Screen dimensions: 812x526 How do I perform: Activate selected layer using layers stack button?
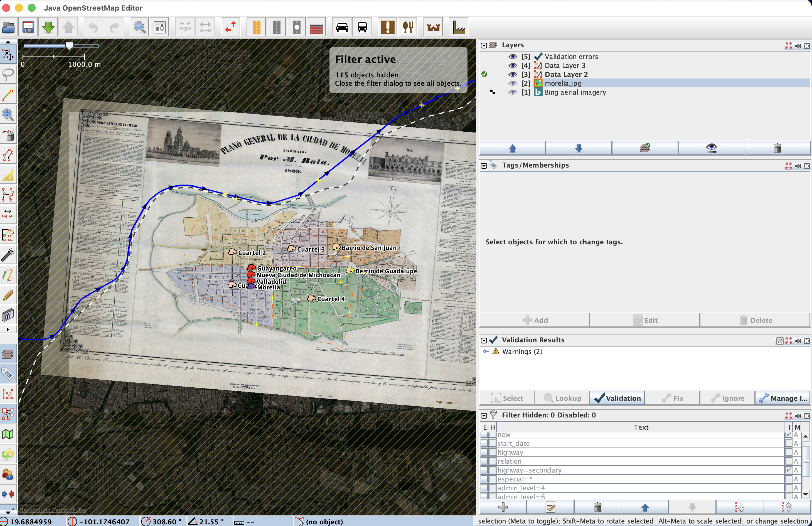click(645, 148)
